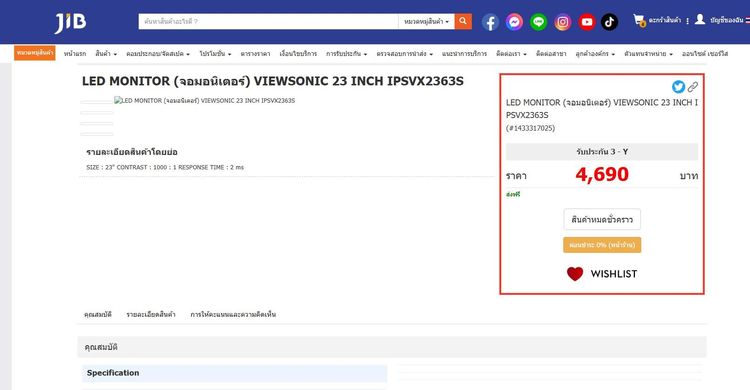
Task: Expand the โปรโมชั่น dropdown menu
Action: [215, 54]
